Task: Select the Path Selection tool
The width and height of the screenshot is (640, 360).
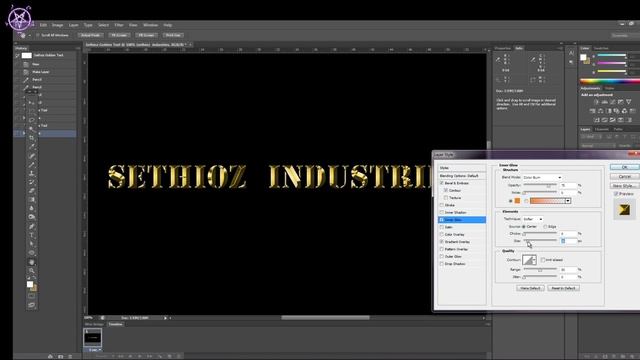Action: tap(32, 244)
